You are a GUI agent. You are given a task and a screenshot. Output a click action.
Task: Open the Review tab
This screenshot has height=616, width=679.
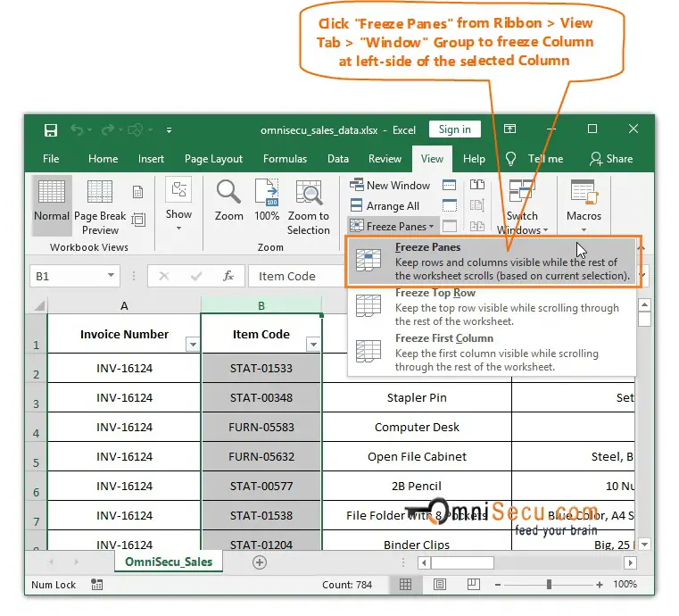click(385, 159)
